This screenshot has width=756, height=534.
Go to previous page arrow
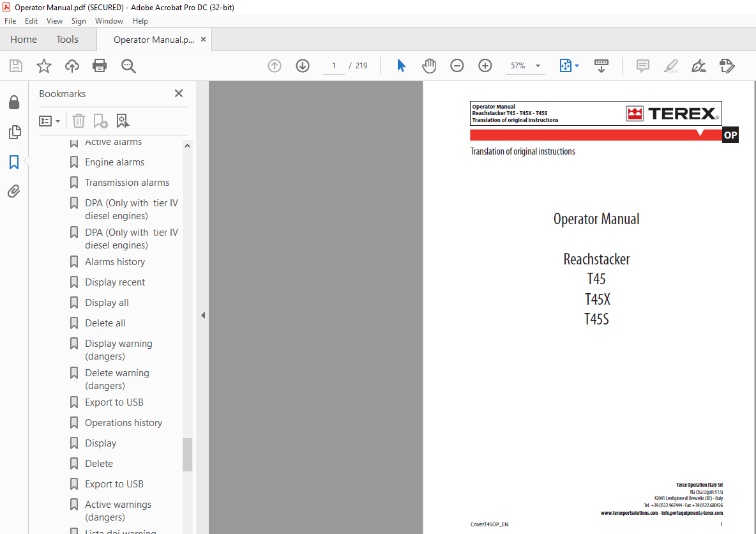coord(275,66)
